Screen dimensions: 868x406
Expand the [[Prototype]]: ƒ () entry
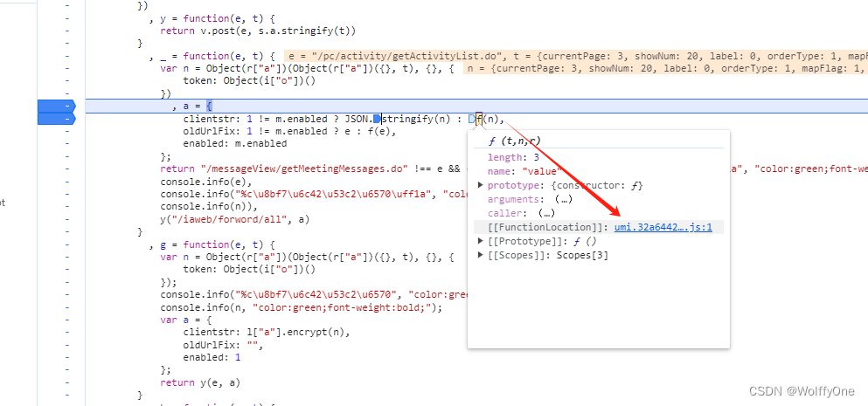pos(481,241)
